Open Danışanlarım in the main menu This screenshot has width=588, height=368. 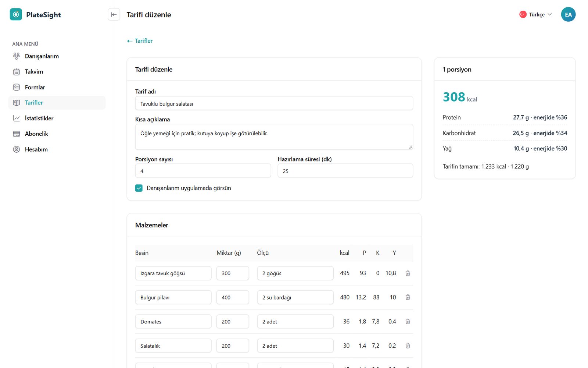[57, 56]
